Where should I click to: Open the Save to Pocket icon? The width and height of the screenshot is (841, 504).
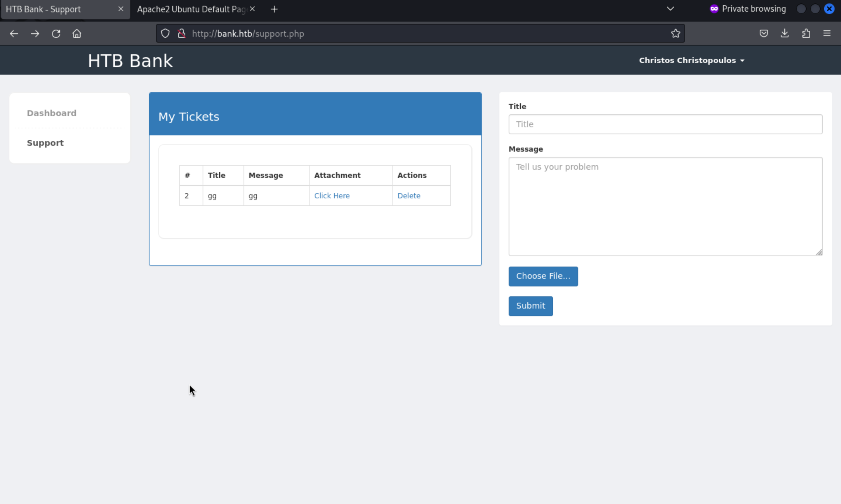coord(764,34)
